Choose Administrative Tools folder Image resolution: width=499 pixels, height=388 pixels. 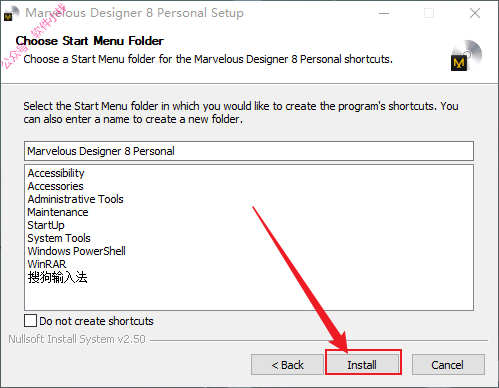click(x=75, y=199)
